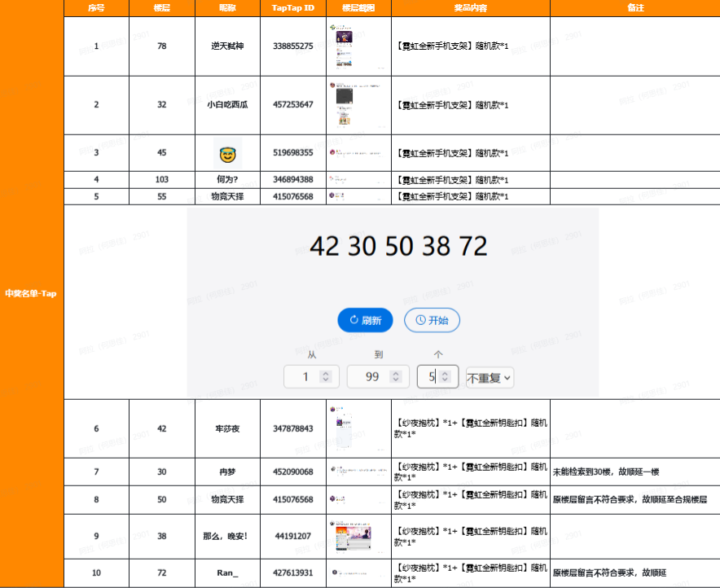The width and height of the screenshot is (720, 588).
Task: Open floor screenshot thumbnail for 那么，晚安!
Action: click(x=352, y=536)
